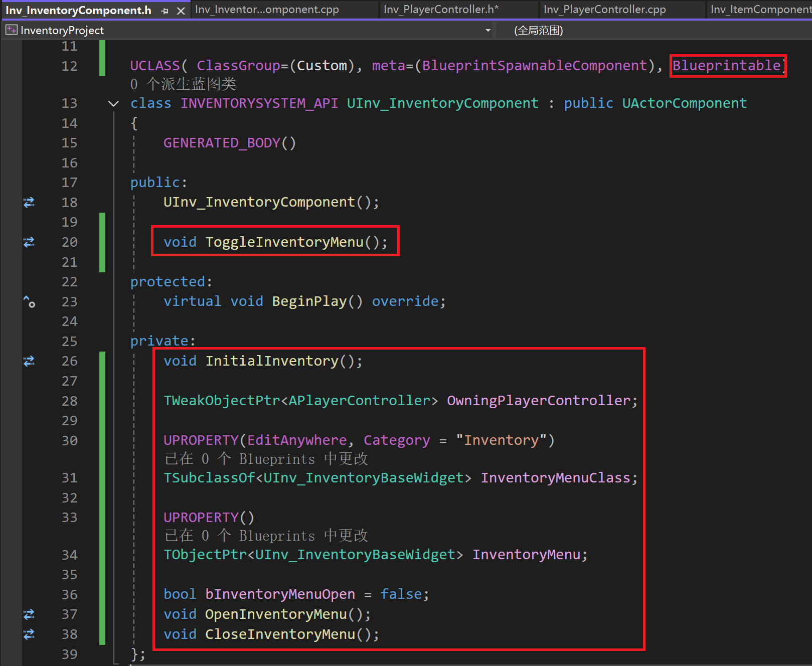
Task: Open the '0 个派生蓝图类' CodeLens link
Action: pos(183,84)
